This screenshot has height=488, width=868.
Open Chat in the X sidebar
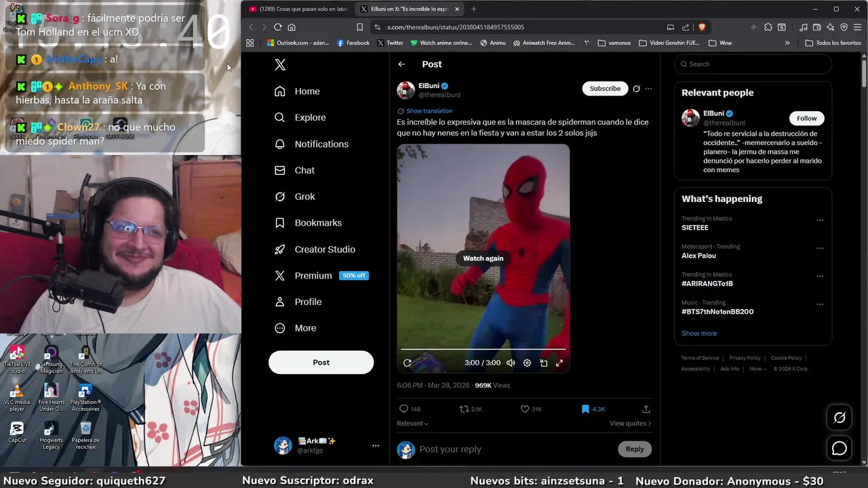pyautogui.click(x=294, y=170)
